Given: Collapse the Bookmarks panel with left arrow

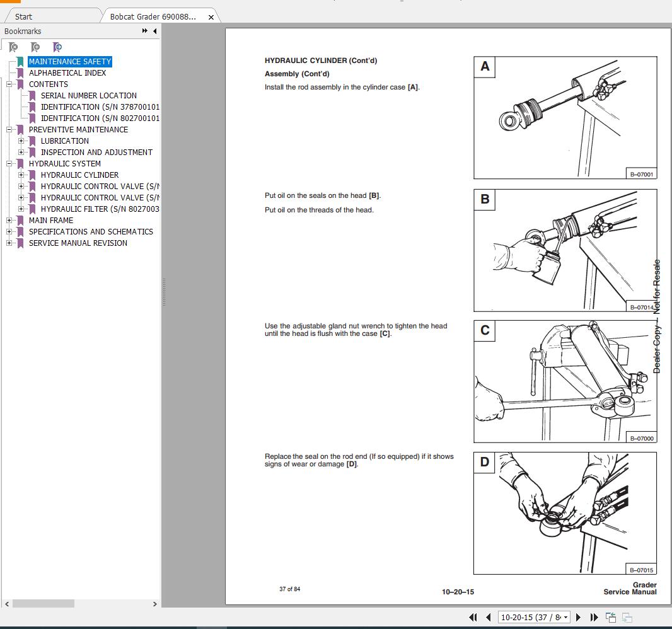Looking at the screenshot, I should [x=155, y=31].
